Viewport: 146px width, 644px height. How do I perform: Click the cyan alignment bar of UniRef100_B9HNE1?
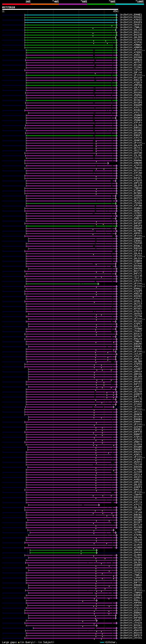point(71,15)
